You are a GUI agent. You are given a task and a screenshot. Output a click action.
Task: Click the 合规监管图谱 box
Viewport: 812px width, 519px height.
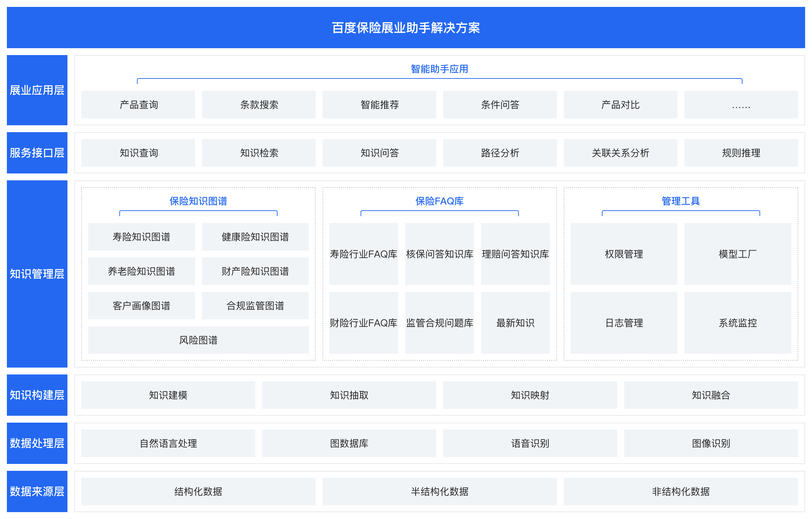255,306
